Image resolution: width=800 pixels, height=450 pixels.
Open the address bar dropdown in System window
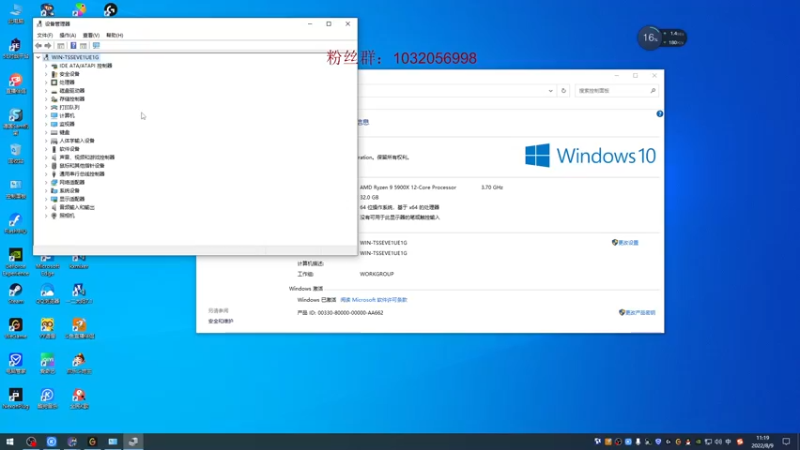point(551,91)
